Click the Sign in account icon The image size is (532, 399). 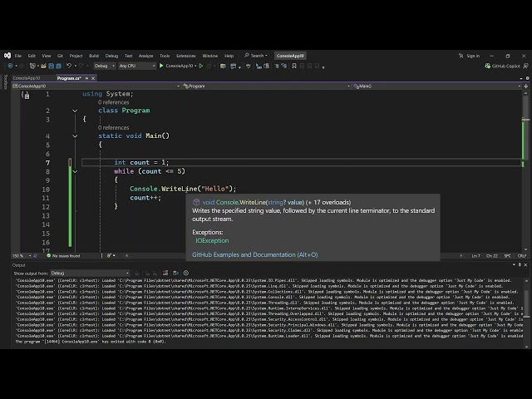pos(461,56)
